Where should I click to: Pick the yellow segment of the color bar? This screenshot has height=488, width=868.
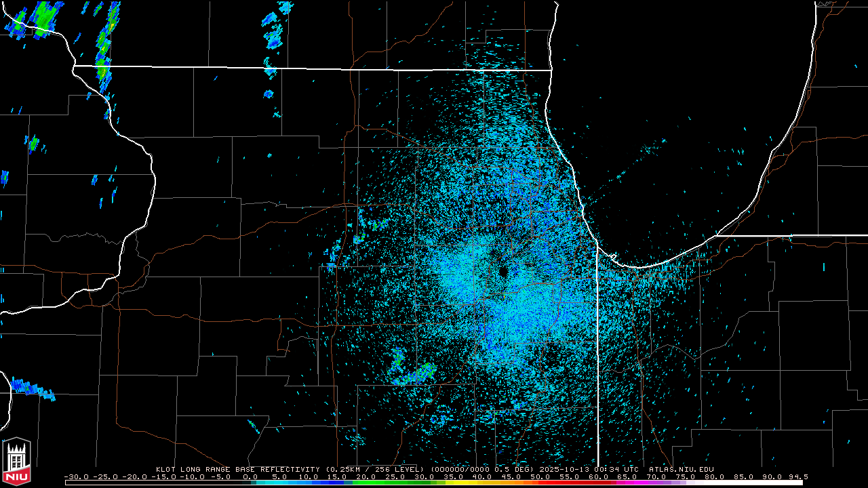[x=468, y=483]
